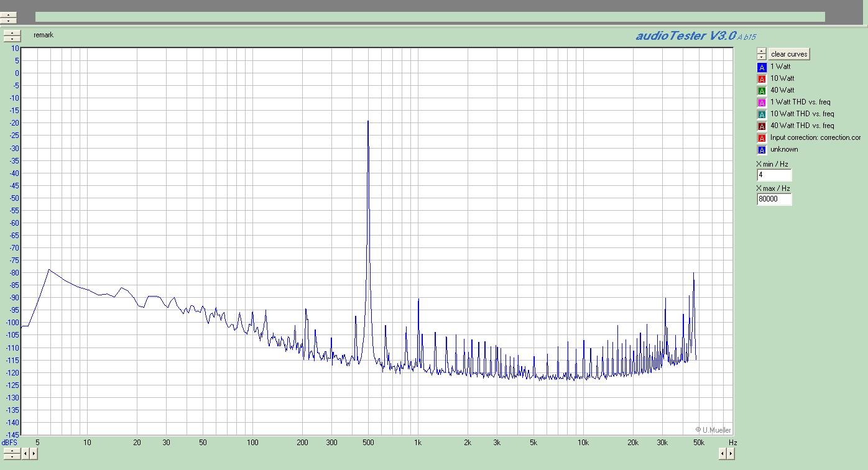Click the -100 level axis label
868x470 pixels.
(x=12, y=323)
